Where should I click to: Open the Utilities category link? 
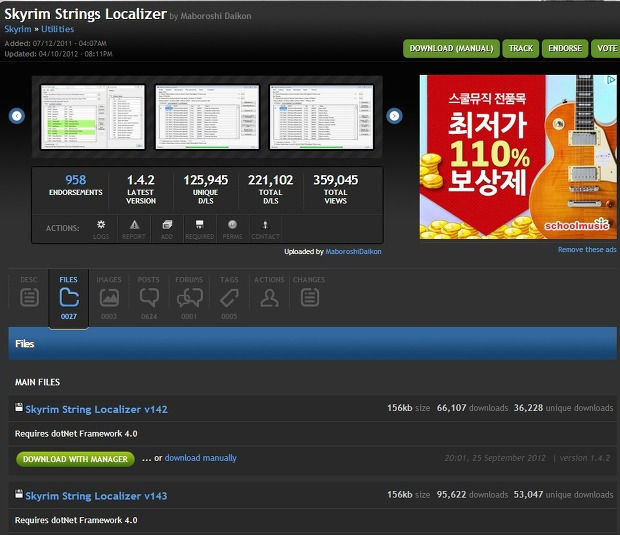[57, 29]
